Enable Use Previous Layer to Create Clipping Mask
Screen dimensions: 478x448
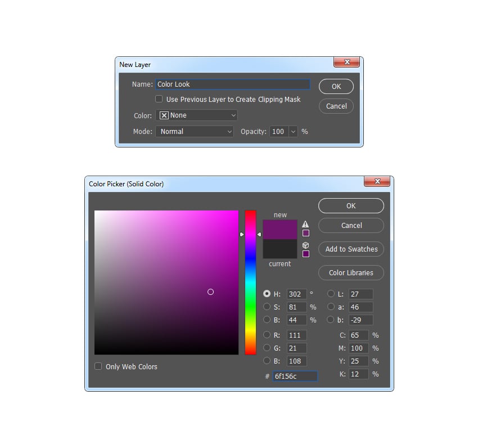click(x=159, y=98)
